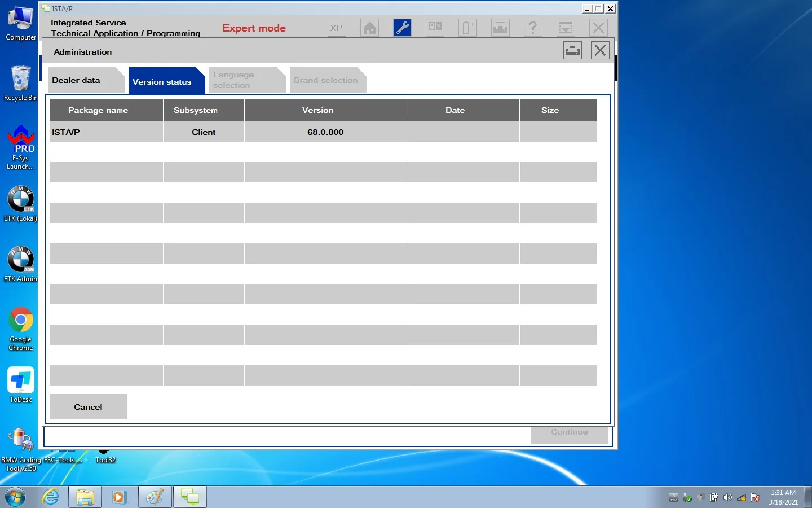Select the ToDesk desktop icon
Image resolution: width=812 pixels, height=508 pixels.
[x=21, y=385]
